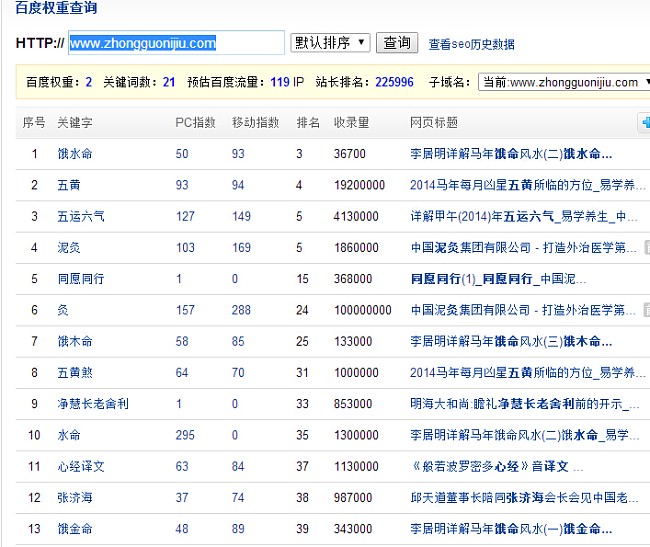Click 移动指数 value 288 for 灸
650x547 pixels.
tap(241, 310)
